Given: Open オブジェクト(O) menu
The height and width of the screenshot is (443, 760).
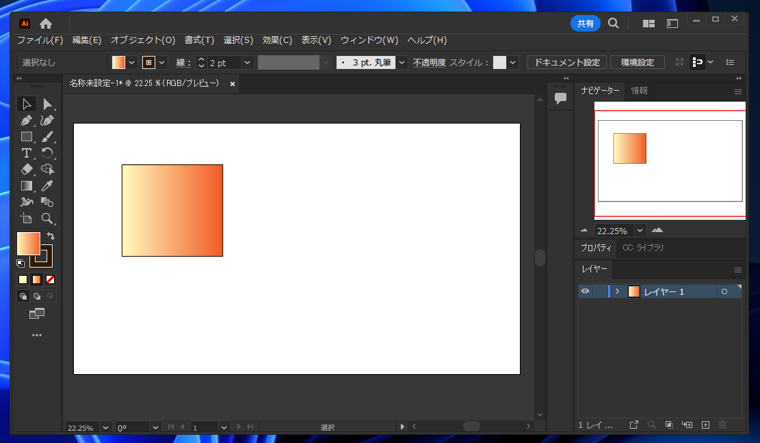Looking at the screenshot, I should pos(143,40).
